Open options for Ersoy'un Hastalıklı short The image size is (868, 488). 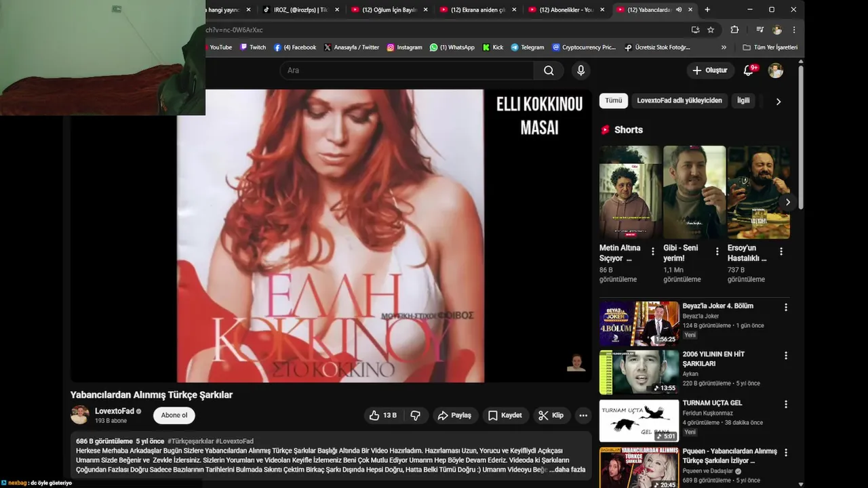point(781,251)
